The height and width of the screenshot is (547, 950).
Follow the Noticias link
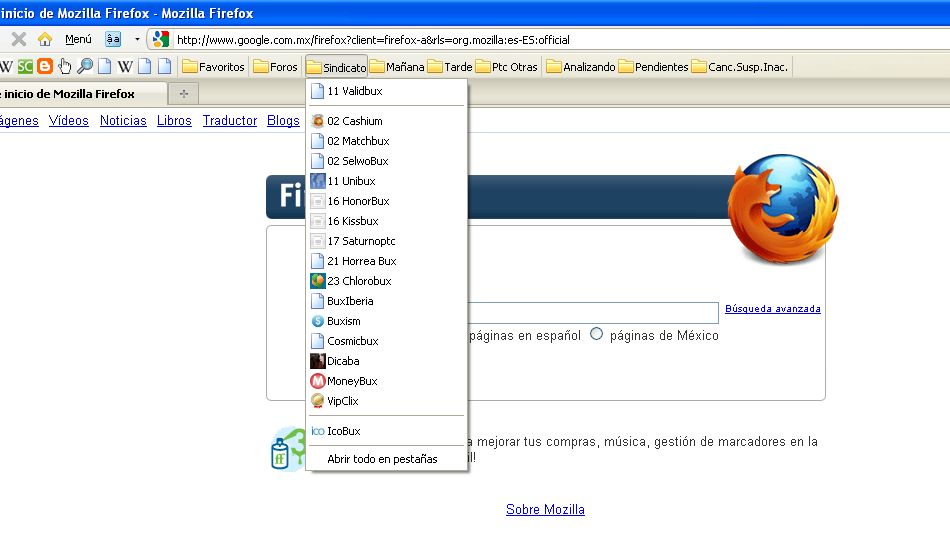coord(123,121)
